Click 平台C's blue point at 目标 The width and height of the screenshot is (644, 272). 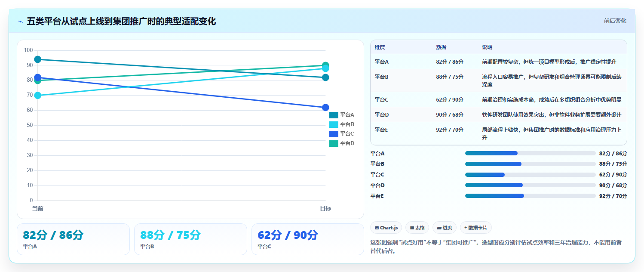click(325, 108)
